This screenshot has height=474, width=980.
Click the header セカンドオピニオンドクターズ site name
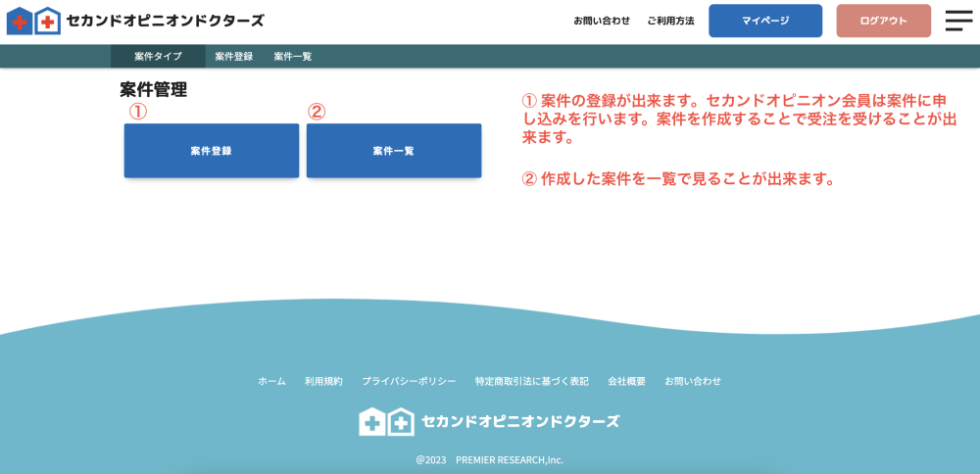[165, 21]
